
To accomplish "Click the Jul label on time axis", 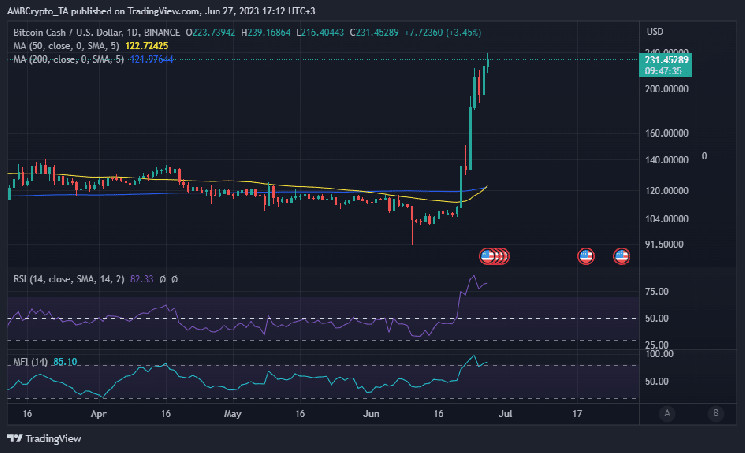I will click(x=504, y=412).
